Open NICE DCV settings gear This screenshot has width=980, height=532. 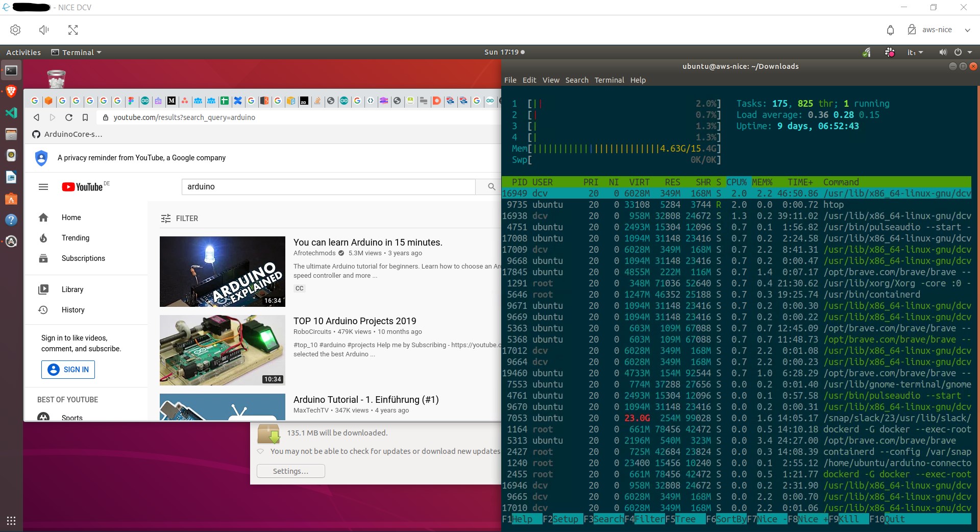15,30
